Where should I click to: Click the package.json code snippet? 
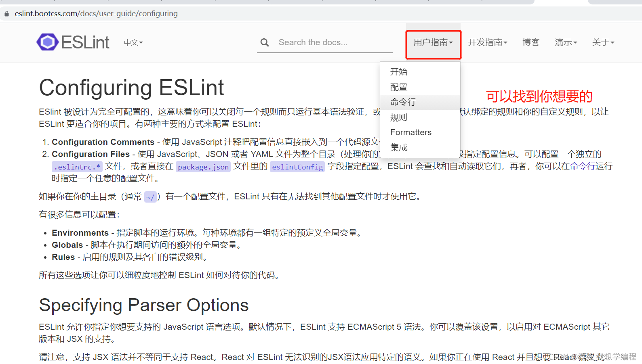point(203,167)
